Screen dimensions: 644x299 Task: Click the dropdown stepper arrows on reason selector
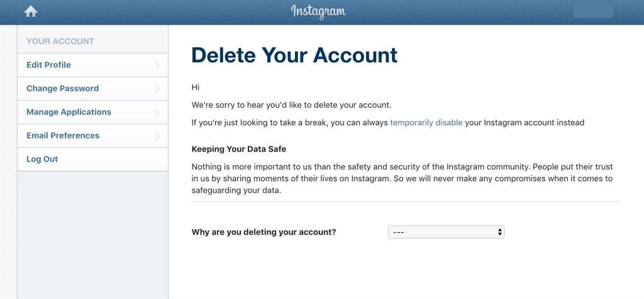point(499,232)
